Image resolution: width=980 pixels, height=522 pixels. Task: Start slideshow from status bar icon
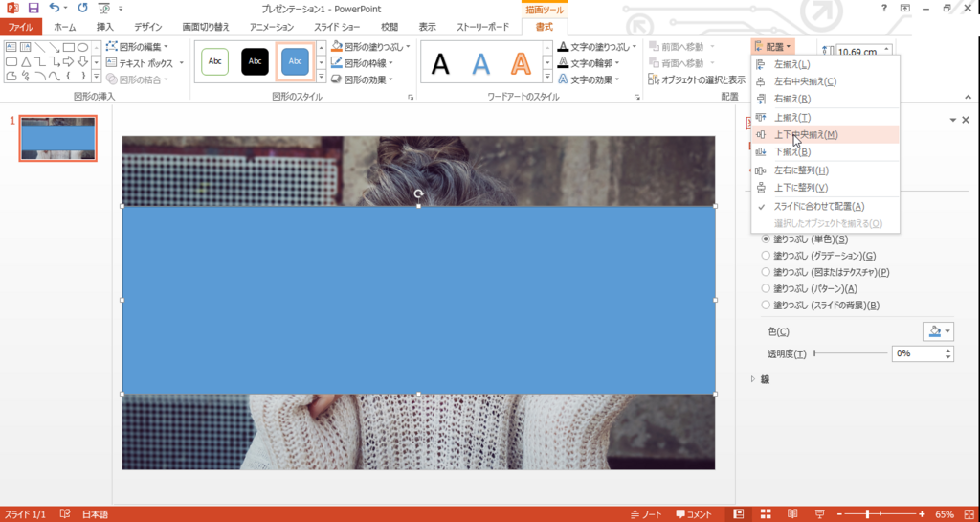click(820, 514)
